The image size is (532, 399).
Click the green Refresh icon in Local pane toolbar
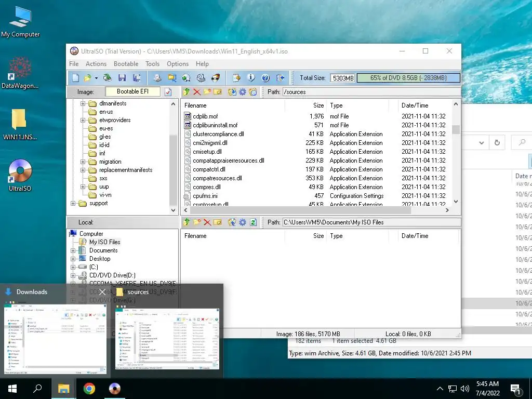[x=253, y=222]
